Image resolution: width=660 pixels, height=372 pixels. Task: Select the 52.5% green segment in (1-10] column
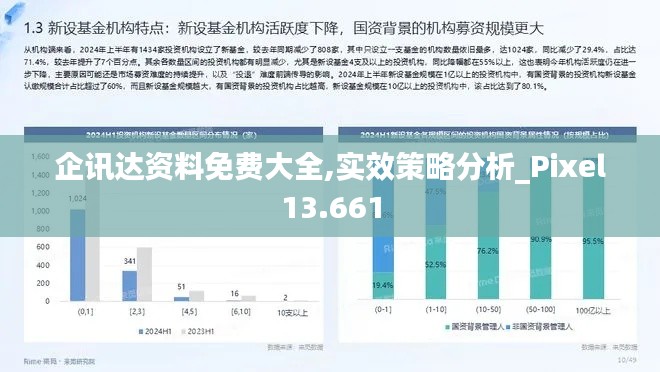tap(436, 262)
